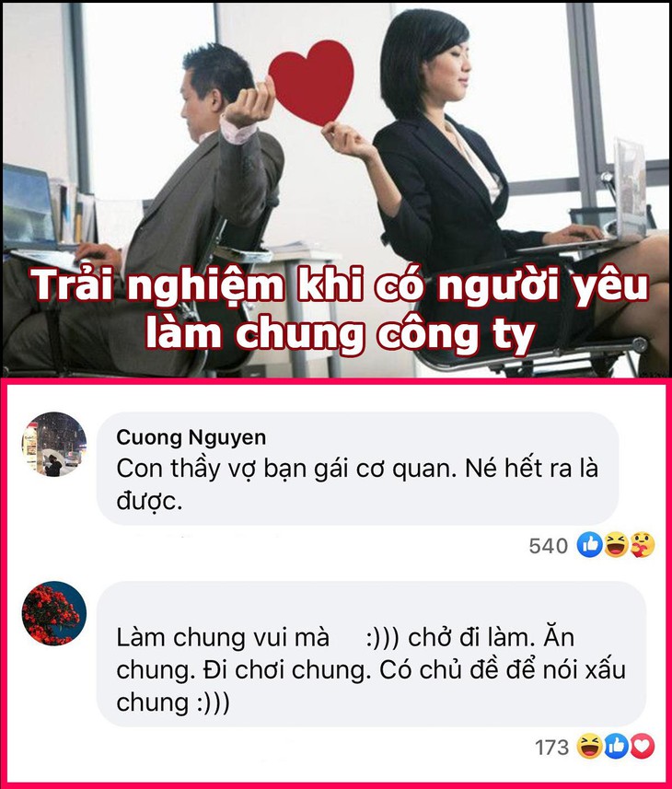The width and height of the screenshot is (672, 789).
Task: Open the 540 reactions count
Action: click(x=549, y=545)
